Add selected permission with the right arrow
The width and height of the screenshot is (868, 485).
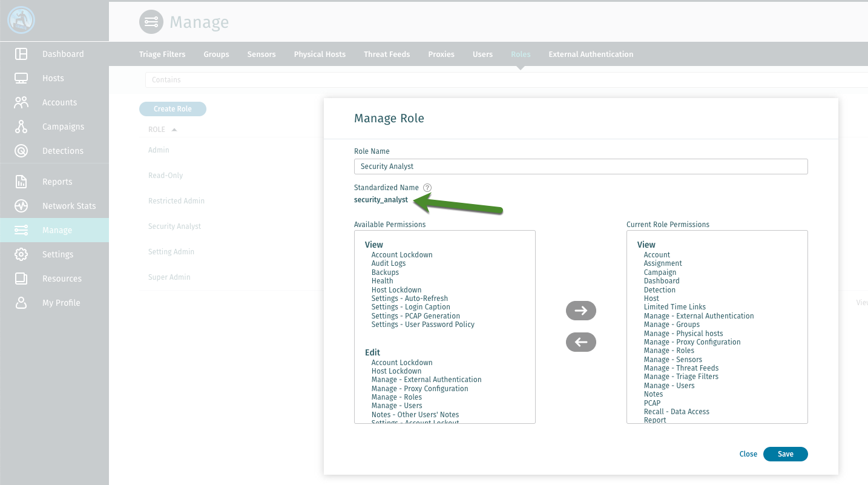click(x=580, y=310)
